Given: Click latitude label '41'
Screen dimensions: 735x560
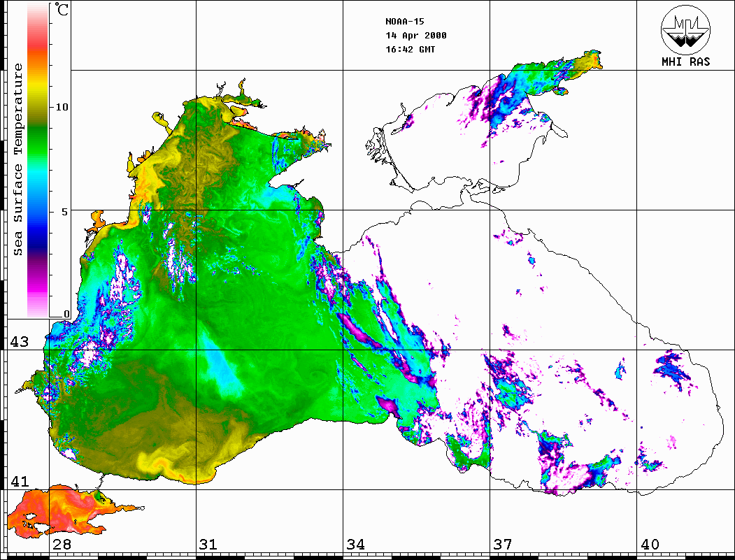Looking at the screenshot, I should (x=19, y=481).
